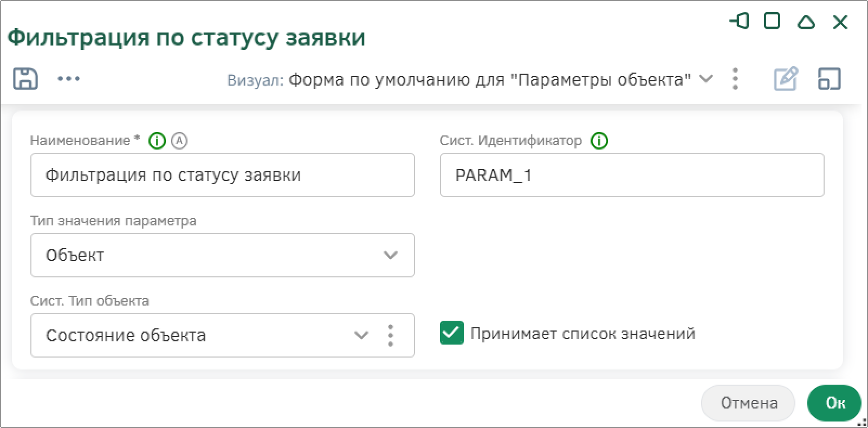This screenshot has width=868, height=428.
Task: Open the Визуал form selector chevron
Action: tap(705, 79)
